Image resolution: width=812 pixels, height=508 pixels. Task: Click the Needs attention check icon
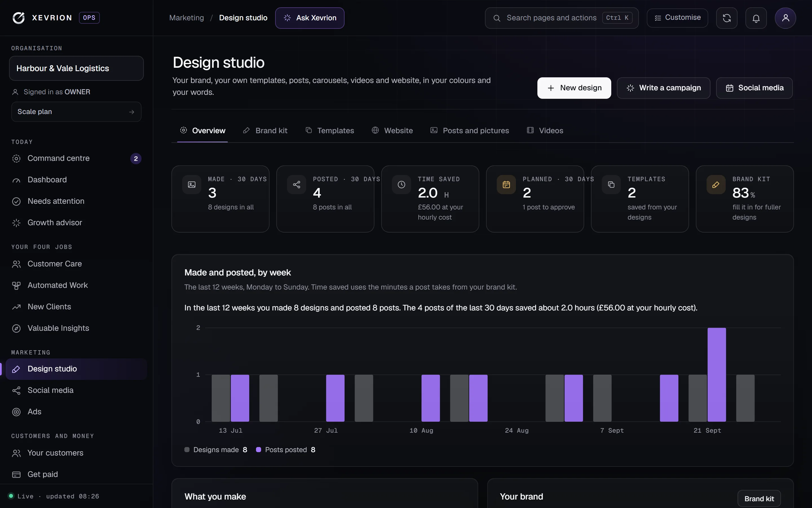[16, 202]
